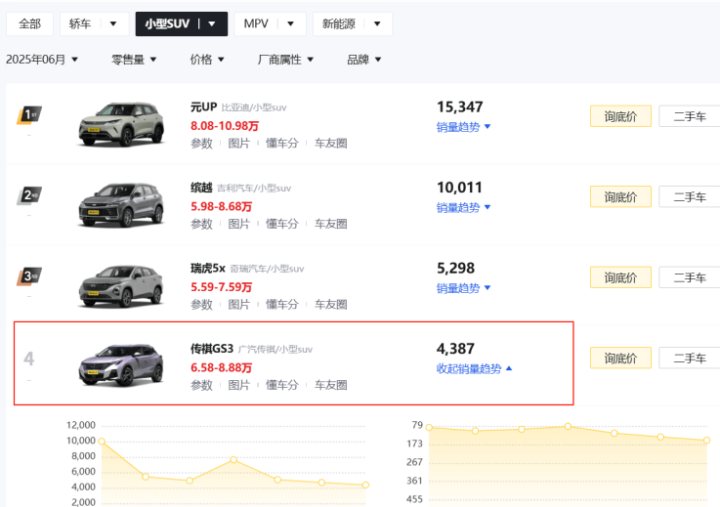The height and width of the screenshot is (507, 720).
Task: Open the 价格 filter dropdown
Action: point(207,60)
